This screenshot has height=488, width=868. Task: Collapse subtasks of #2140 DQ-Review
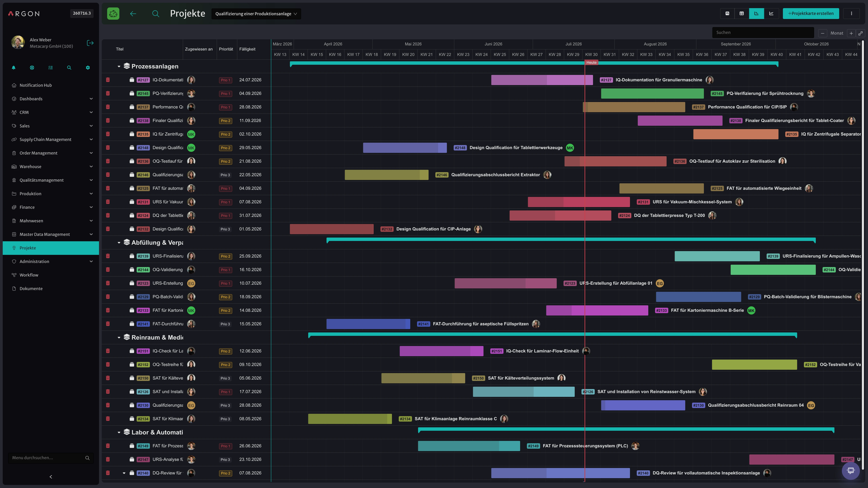point(124,473)
